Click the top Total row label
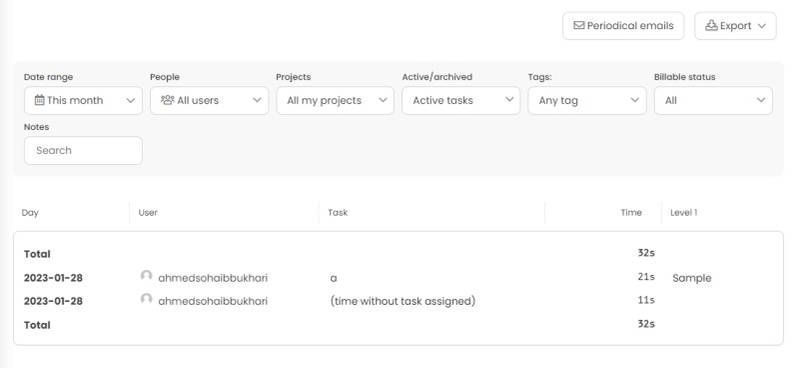Viewport: 799px width, 368px height. coord(37,254)
